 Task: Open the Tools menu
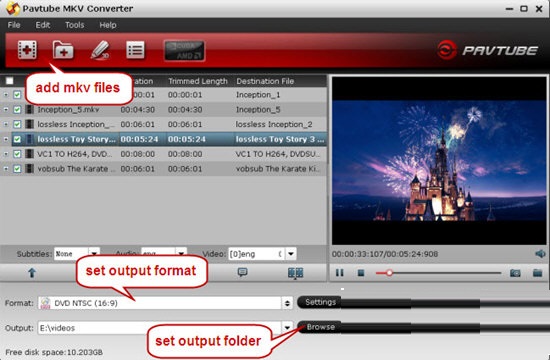74,25
